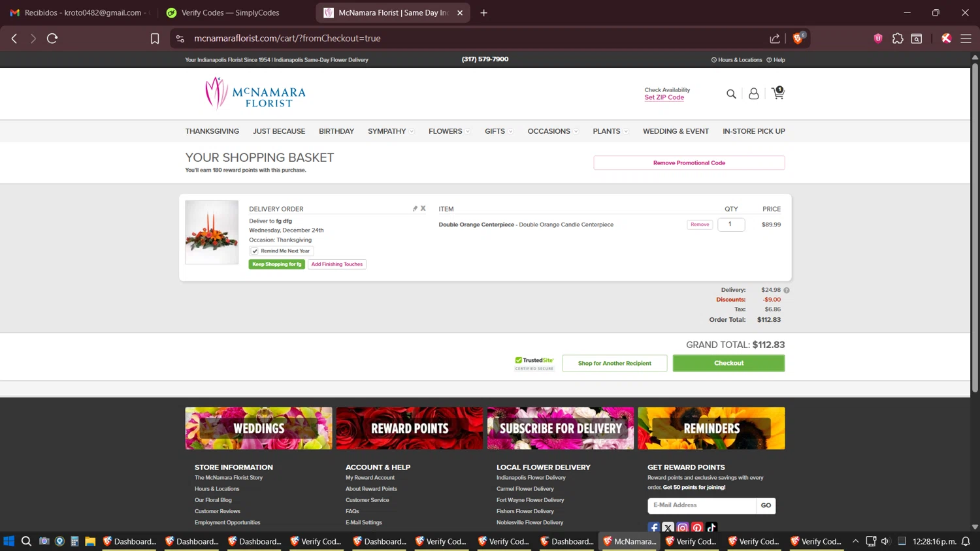Open the site search magnifier icon
The image size is (980, 551).
[x=731, y=94]
